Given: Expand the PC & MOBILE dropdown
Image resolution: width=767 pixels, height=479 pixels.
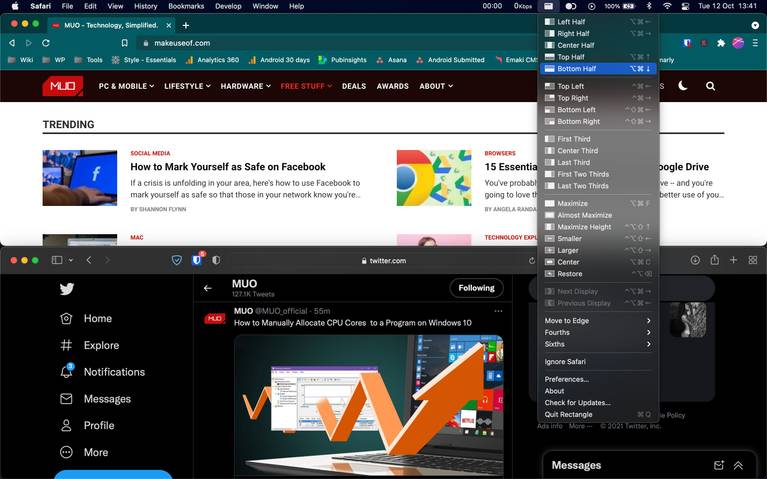Looking at the screenshot, I should (126, 86).
